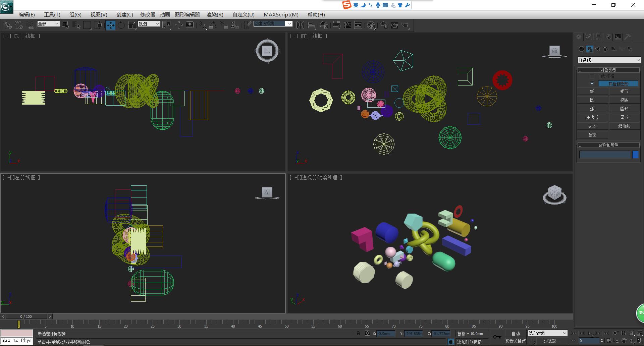
Task: Select the Geometry category sphere icon
Action: (x=582, y=49)
